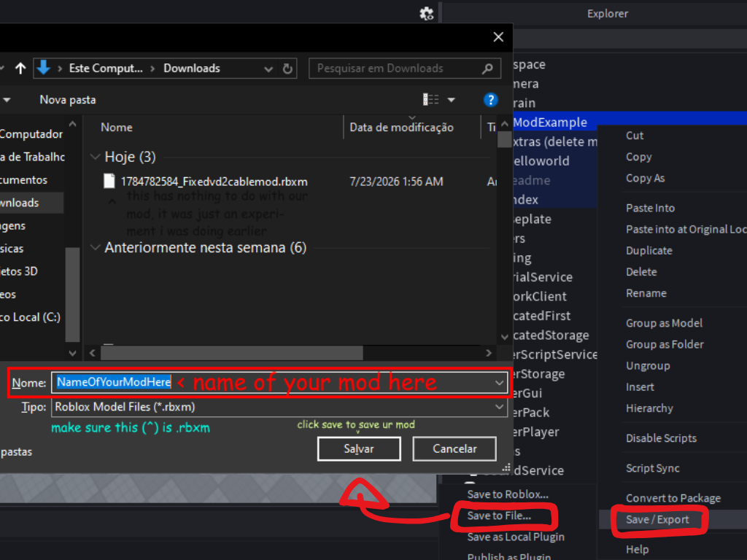Click the search magnifier icon
The width and height of the screenshot is (747, 560).
pos(487,69)
